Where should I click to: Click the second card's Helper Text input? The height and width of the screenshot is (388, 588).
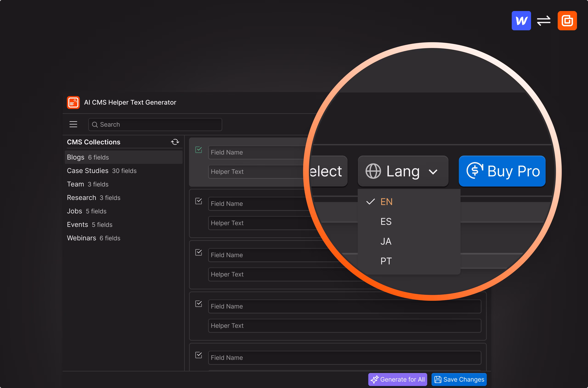tap(263, 223)
